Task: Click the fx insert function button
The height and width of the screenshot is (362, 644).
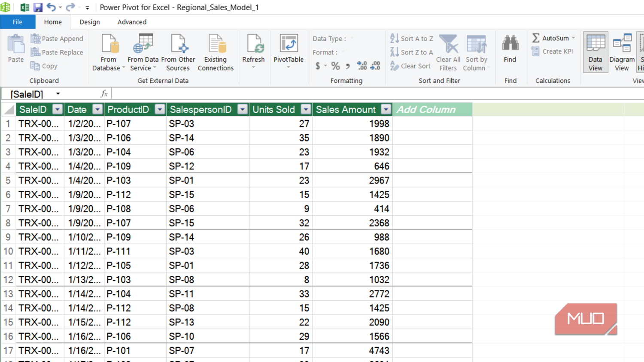Action: click(104, 94)
